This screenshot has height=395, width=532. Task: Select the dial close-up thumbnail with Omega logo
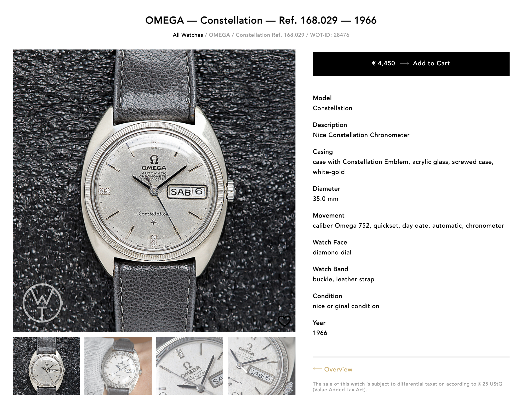[189, 366]
